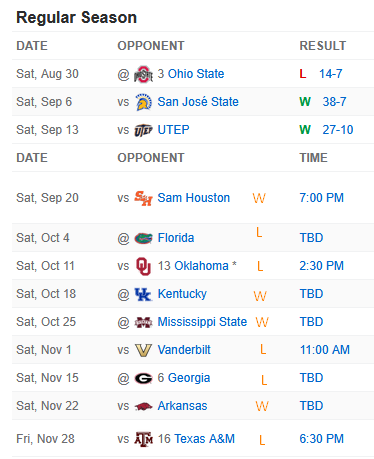
Task: Click the Ohio State Buckeyes logo
Action: coord(143,74)
